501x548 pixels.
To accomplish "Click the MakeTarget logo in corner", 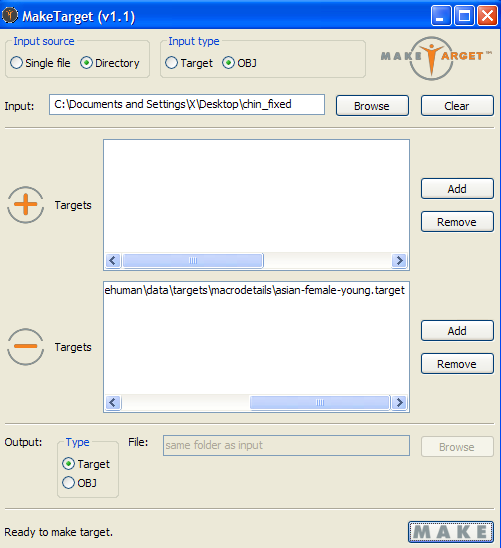I will click(x=436, y=58).
